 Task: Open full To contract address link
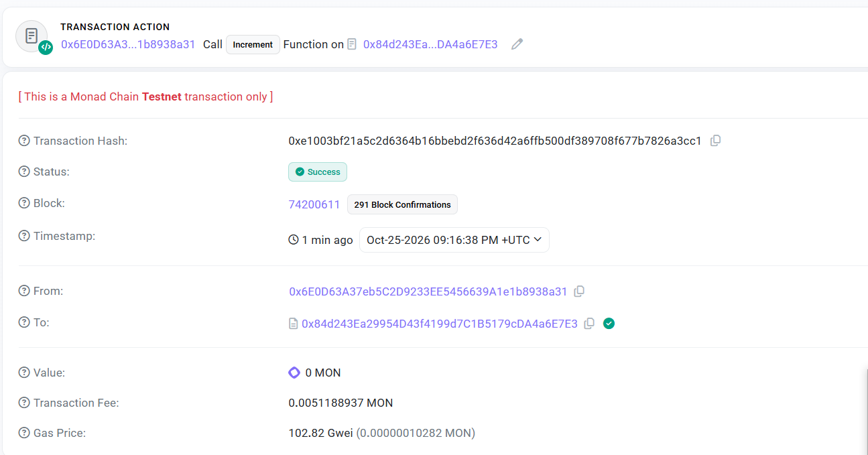click(440, 324)
